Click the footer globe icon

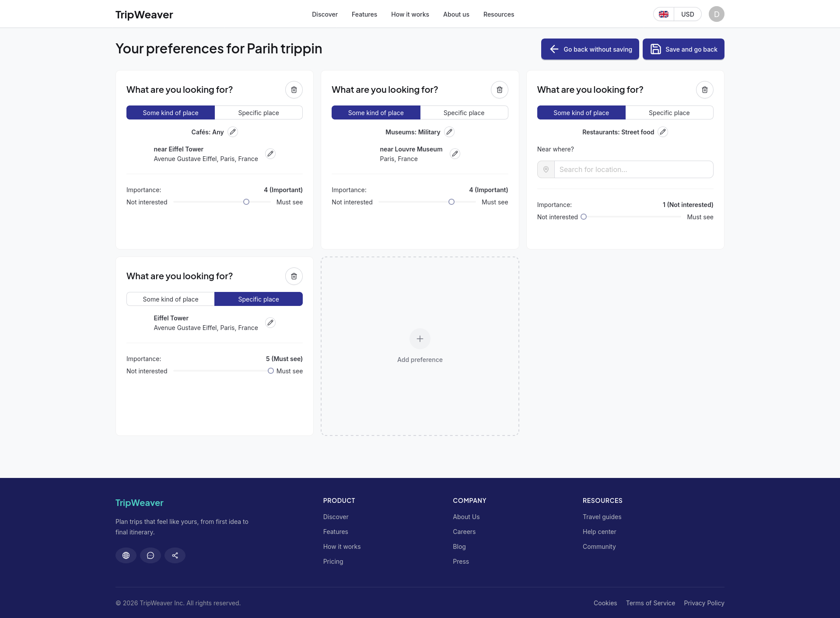[x=126, y=555]
